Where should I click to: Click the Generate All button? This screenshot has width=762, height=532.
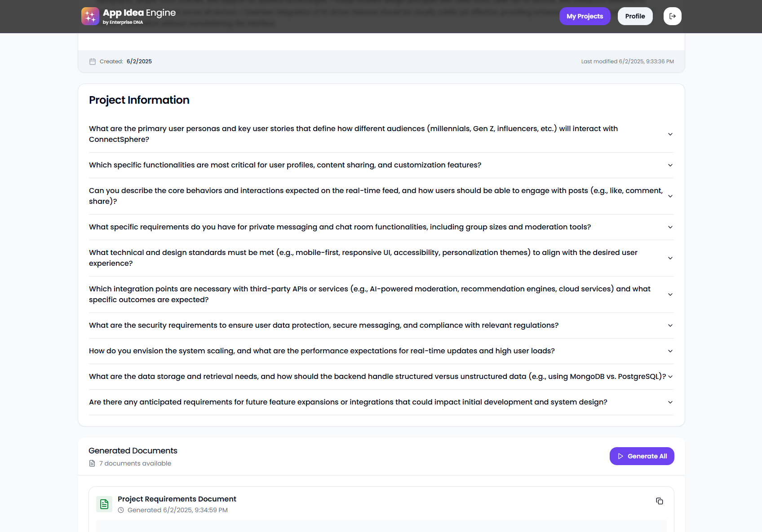tap(642, 456)
